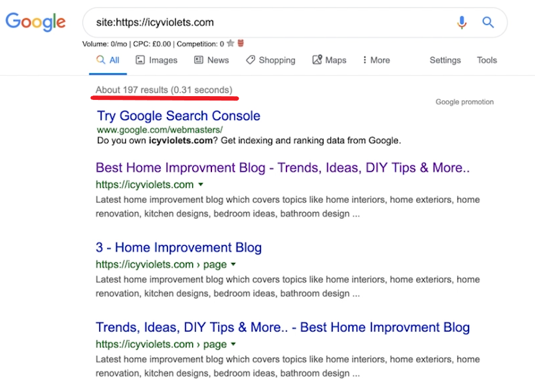Start voice search with microphone icon
The height and width of the screenshot is (392, 535).
tap(462, 22)
